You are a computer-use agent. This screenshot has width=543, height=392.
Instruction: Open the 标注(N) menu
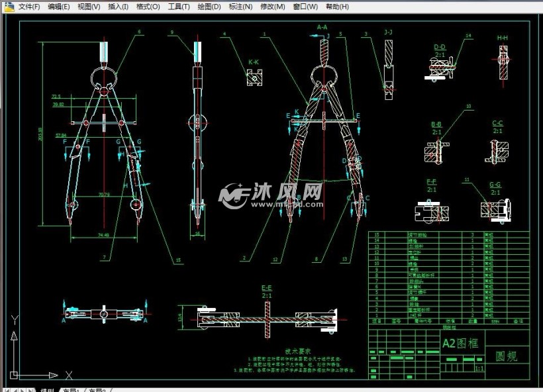[x=240, y=7]
